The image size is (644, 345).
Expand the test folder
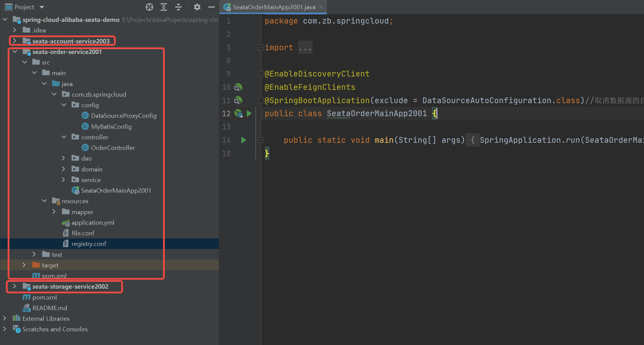click(34, 254)
